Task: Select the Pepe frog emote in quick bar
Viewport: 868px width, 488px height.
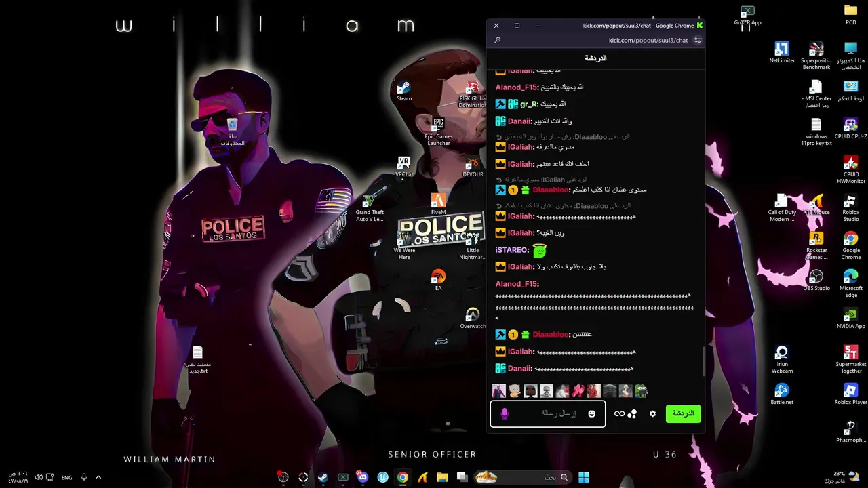Action: 641,391
